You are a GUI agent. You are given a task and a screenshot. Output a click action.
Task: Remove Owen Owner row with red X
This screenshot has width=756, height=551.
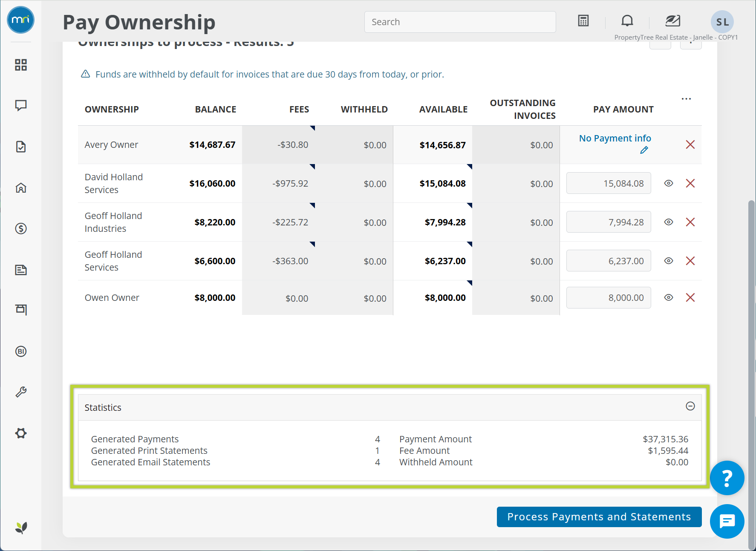click(690, 297)
